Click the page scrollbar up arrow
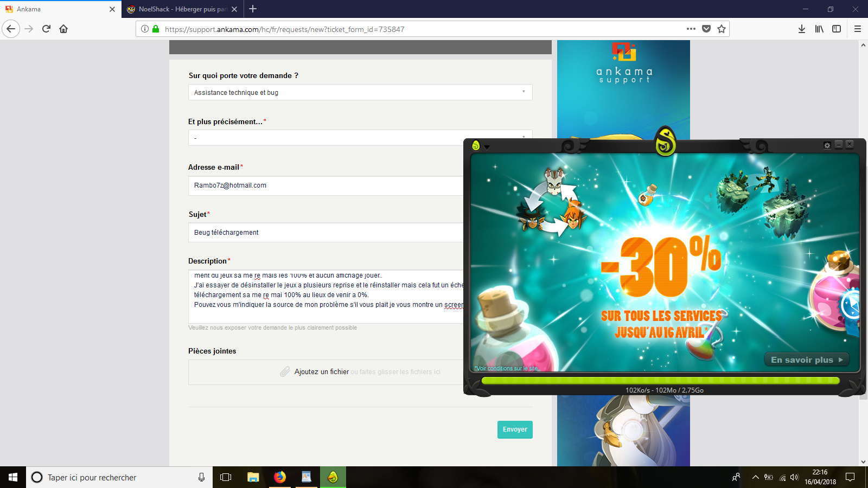868x488 pixels. 863,45
